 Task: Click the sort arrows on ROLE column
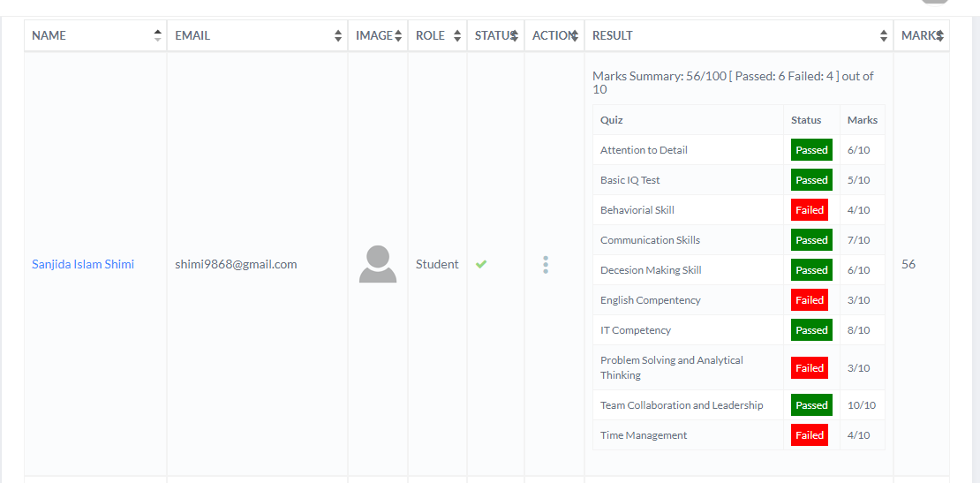click(456, 35)
